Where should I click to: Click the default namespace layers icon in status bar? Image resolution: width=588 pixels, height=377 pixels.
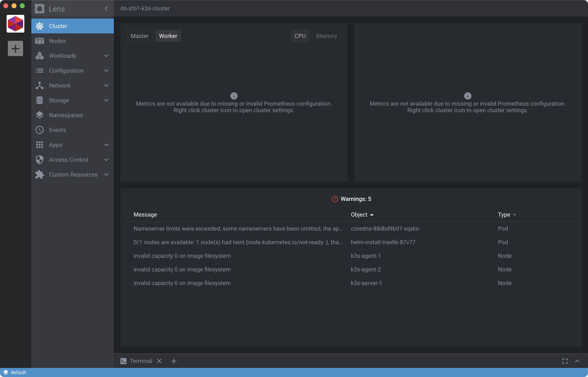pyautogui.click(x=6, y=372)
